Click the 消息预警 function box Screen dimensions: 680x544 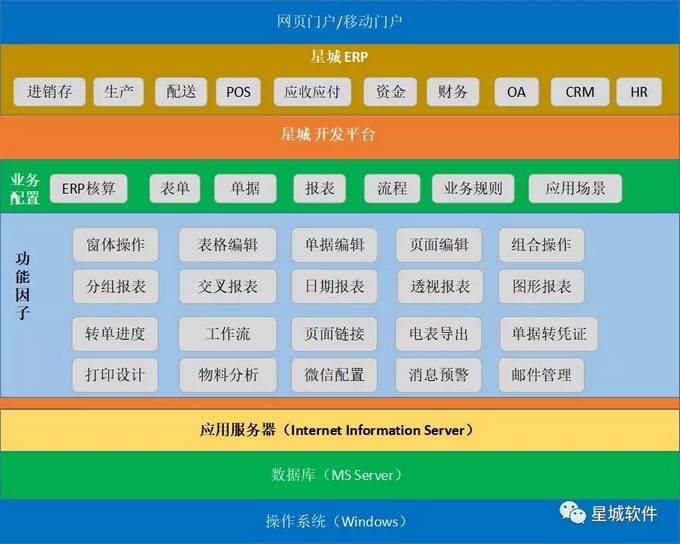438,375
